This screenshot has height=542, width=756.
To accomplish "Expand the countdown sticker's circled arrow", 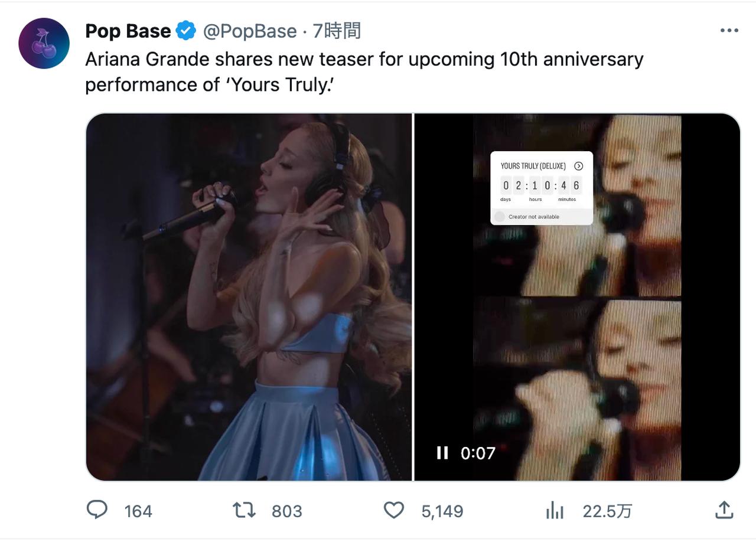I will [x=579, y=166].
